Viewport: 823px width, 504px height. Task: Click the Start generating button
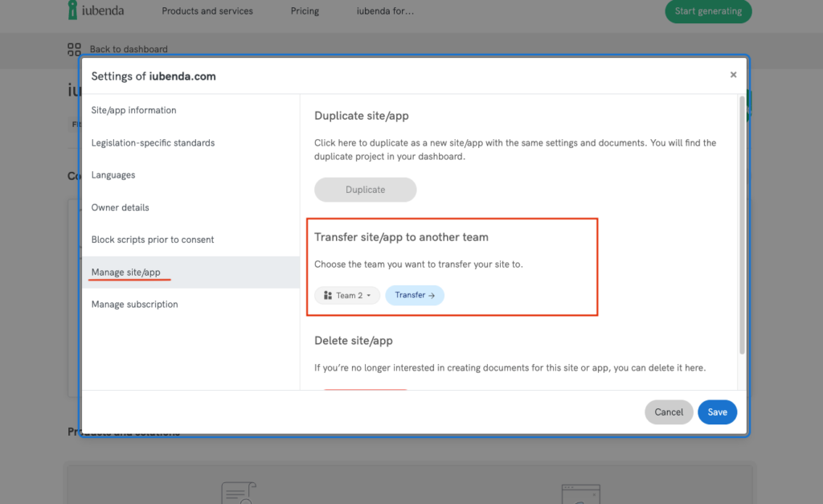pyautogui.click(x=708, y=11)
